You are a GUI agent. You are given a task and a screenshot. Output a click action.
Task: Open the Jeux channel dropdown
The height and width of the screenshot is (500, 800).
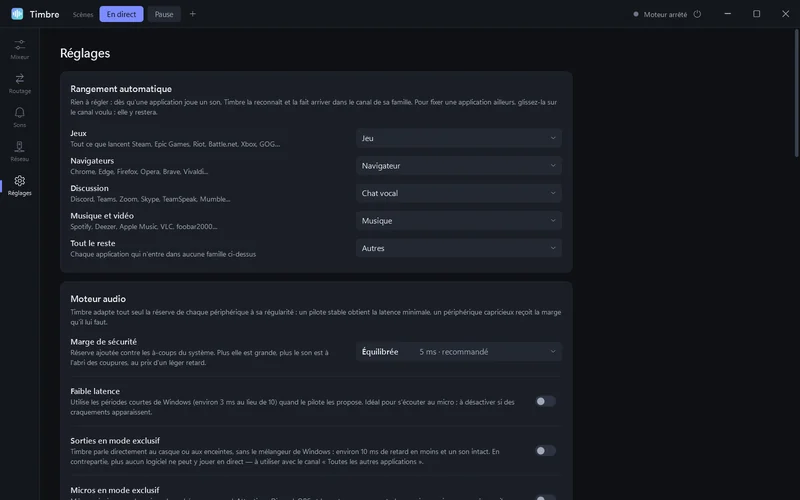(459, 138)
